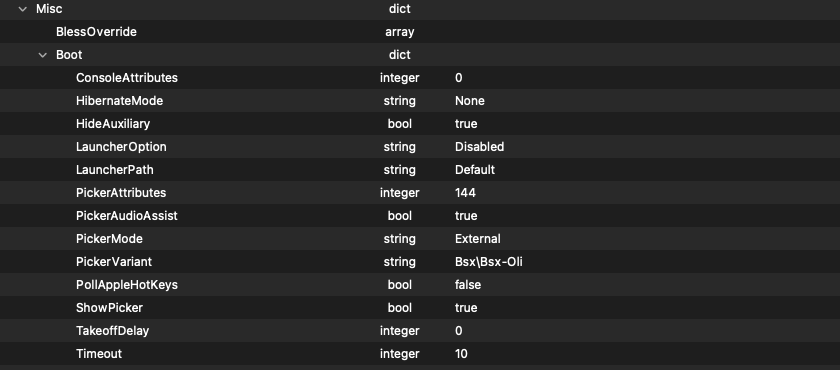The image size is (840, 370).
Task: Collapse the Boot dictionary chevron
Action: coord(43,55)
